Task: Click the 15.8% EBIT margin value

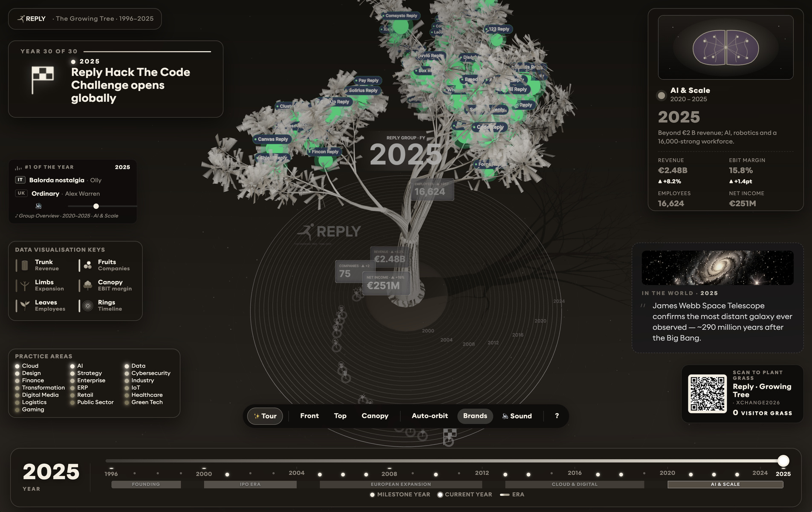Action: [x=741, y=171]
